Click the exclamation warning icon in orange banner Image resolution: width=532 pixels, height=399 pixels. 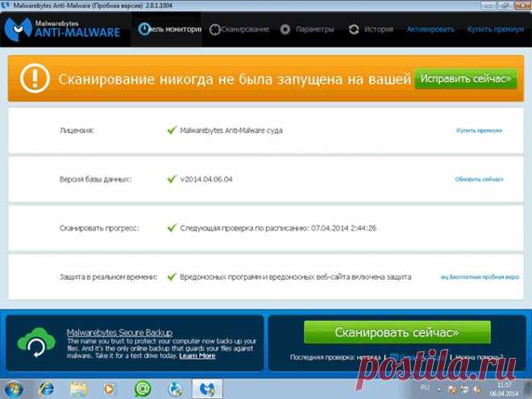pos(35,78)
